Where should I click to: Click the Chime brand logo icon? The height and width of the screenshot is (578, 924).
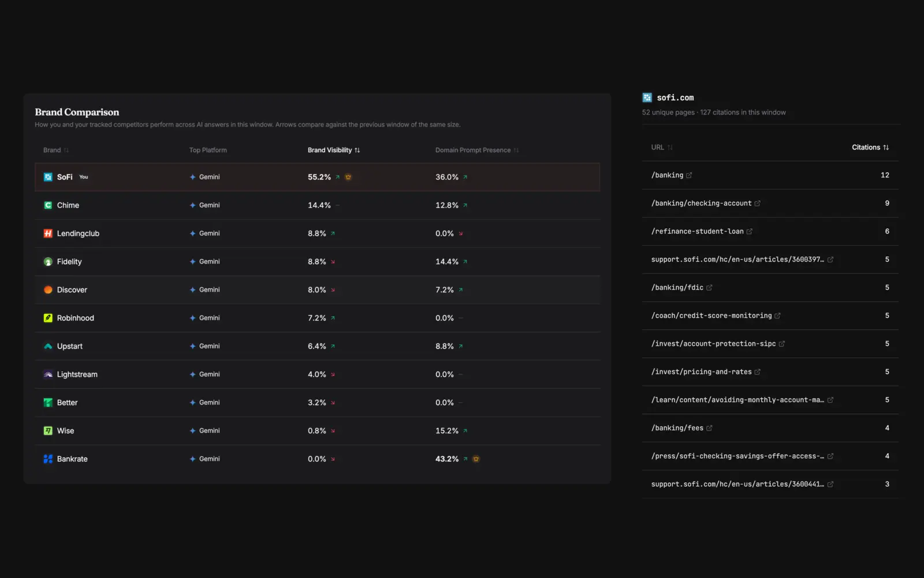(48, 205)
